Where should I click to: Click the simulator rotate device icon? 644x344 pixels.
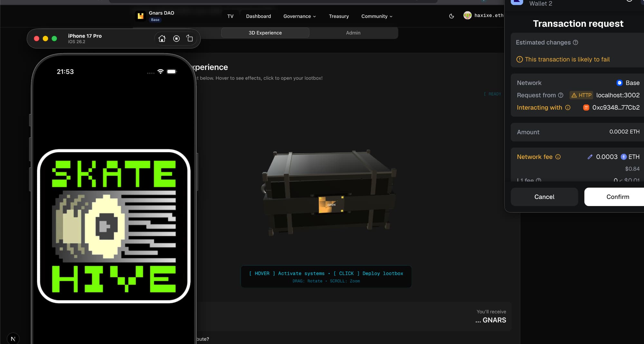[190, 39]
